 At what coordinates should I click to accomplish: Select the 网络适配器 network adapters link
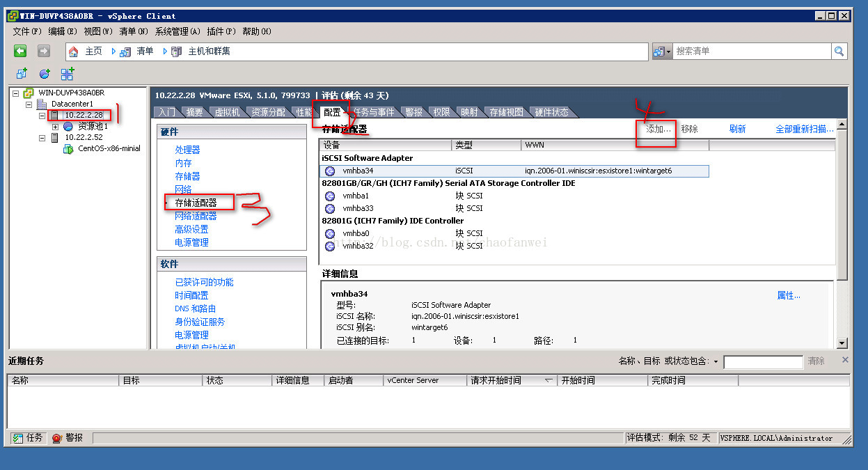click(x=196, y=216)
